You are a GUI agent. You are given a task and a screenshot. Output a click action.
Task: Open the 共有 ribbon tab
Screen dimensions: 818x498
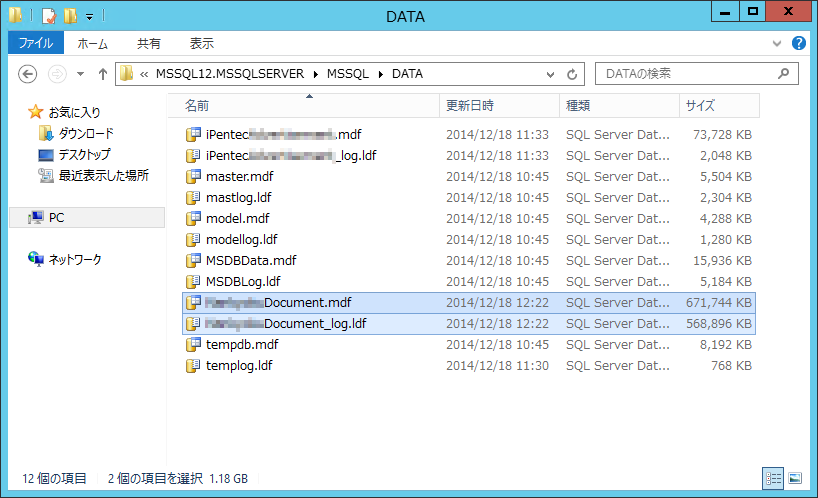pyautogui.click(x=149, y=43)
